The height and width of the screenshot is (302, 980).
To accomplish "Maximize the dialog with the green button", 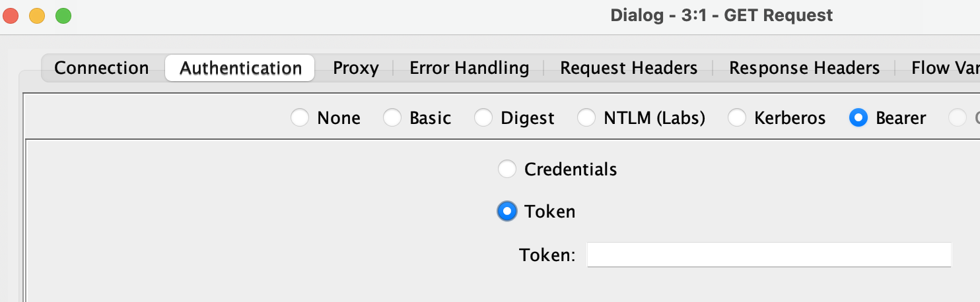I will [x=63, y=15].
